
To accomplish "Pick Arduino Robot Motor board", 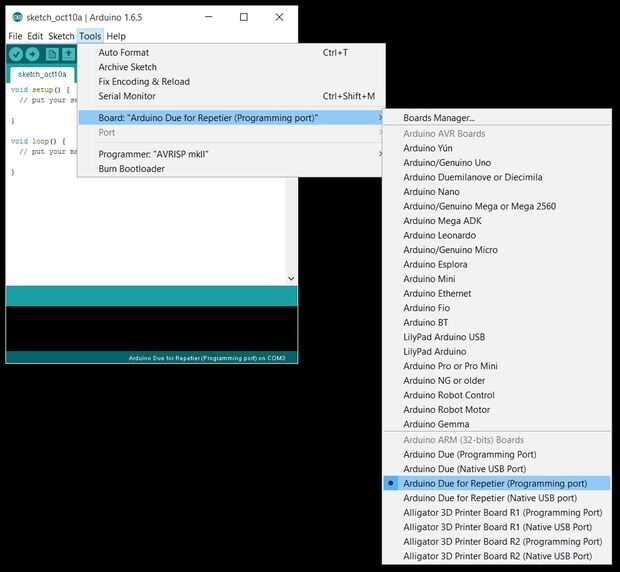I will click(x=497, y=410).
